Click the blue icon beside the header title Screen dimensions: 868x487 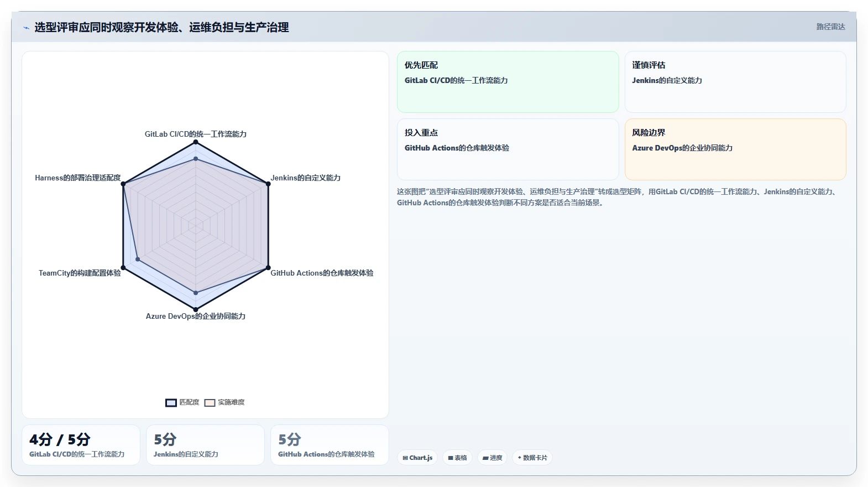(x=26, y=28)
